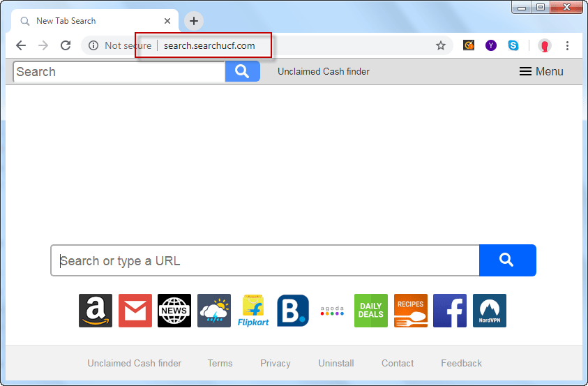Open the Agoda shortcut tile
This screenshot has width=588, height=386.
click(332, 311)
